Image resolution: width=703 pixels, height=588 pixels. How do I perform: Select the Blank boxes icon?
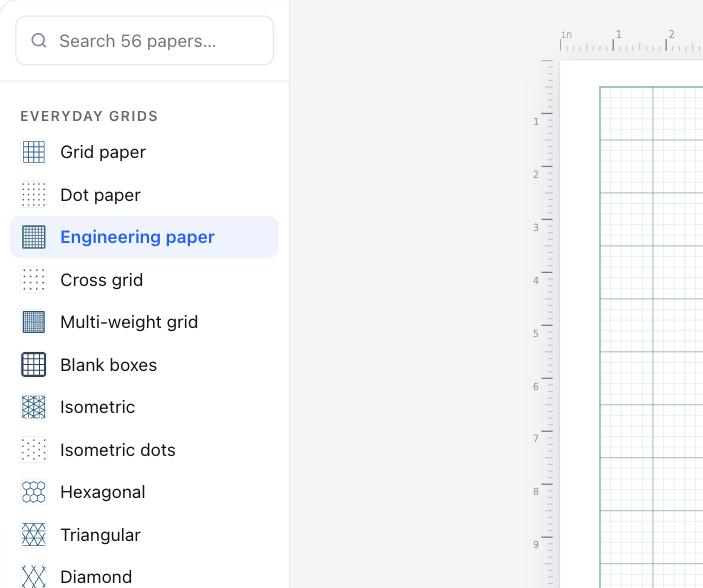34,364
